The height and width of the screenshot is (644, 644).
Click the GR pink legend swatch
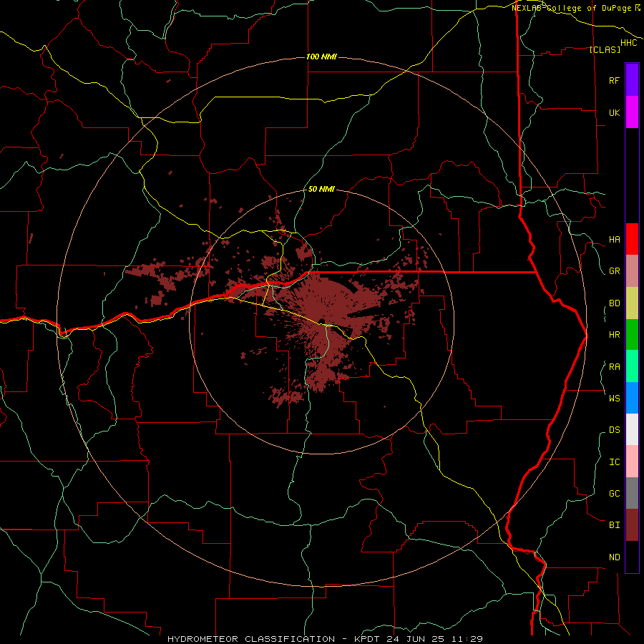coord(632,271)
